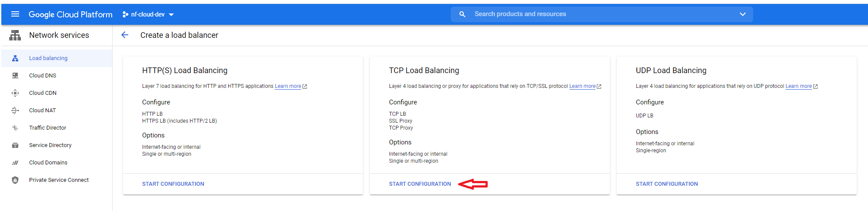Click the 'HTTP LB' text in HTTP(S) card
The height and width of the screenshot is (211, 868).
pos(152,114)
